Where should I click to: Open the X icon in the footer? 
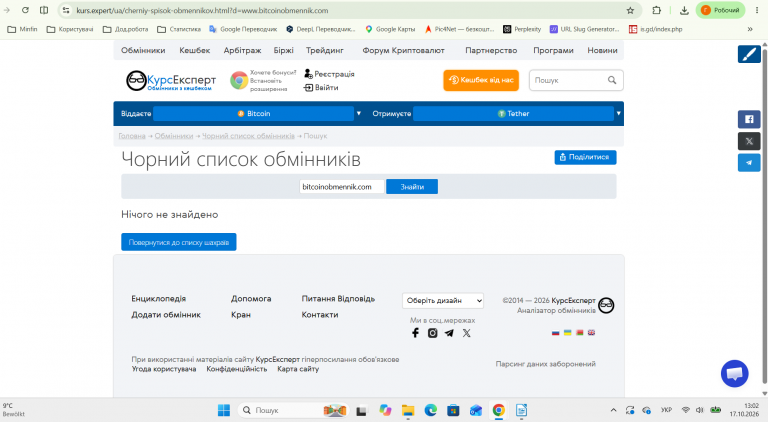[466, 333]
